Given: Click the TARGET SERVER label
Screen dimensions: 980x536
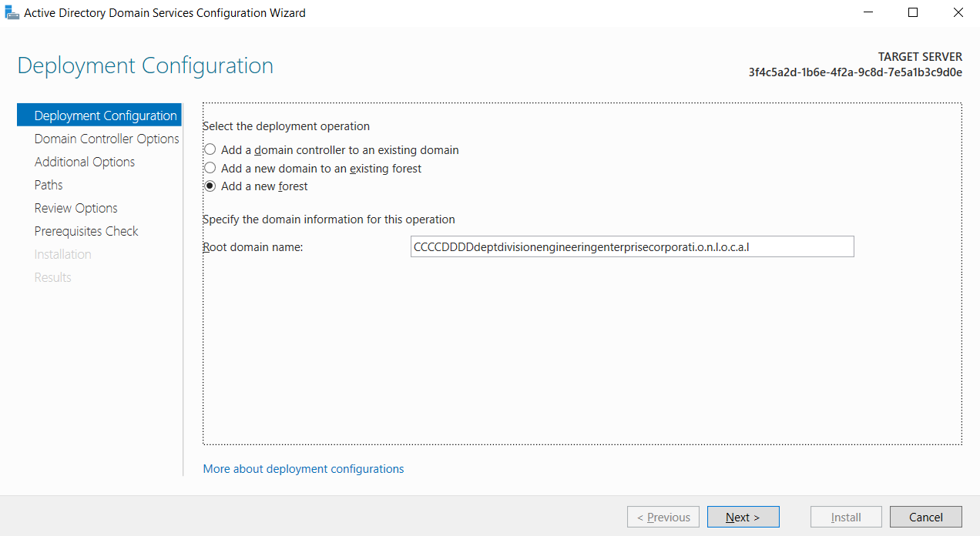Looking at the screenshot, I should [920, 57].
